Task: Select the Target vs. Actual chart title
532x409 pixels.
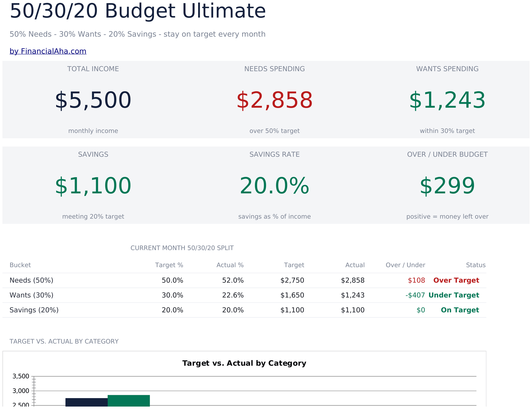Action: point(244,363)
